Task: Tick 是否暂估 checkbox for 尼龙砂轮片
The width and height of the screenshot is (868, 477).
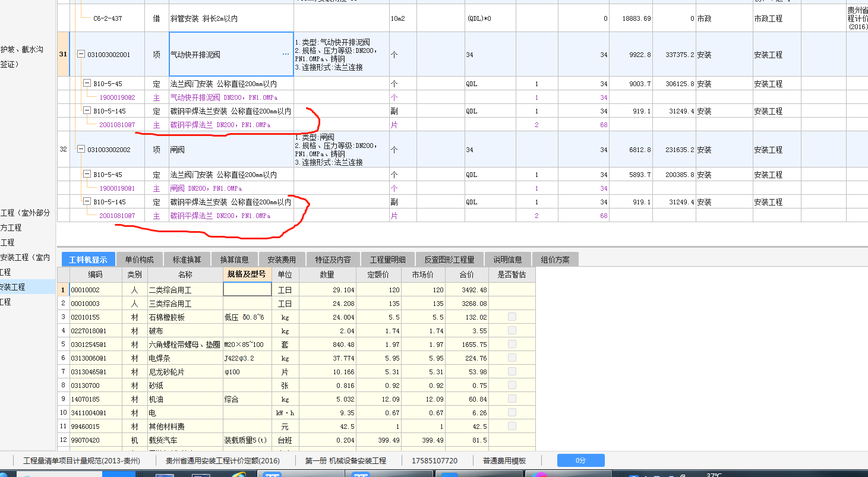Action: click(512, 371)
